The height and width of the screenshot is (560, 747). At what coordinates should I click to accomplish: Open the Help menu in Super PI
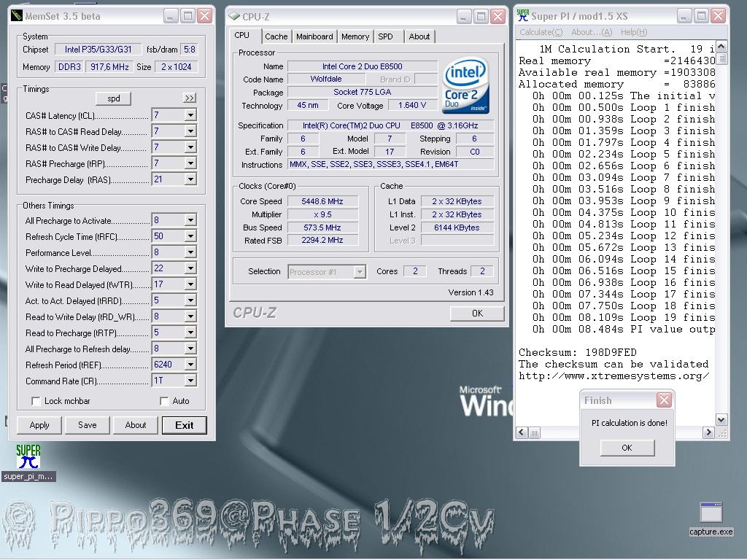pyautogui.click(x=634, y=32)
